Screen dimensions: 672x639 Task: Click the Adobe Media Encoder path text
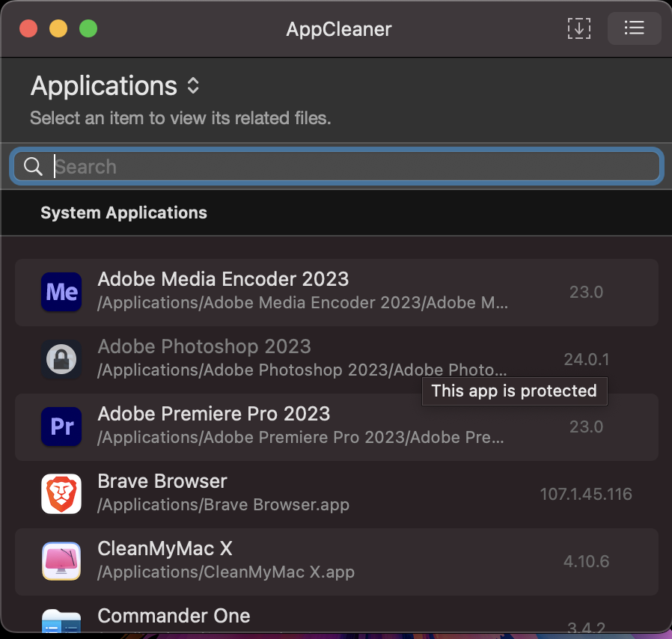(302, 303)
